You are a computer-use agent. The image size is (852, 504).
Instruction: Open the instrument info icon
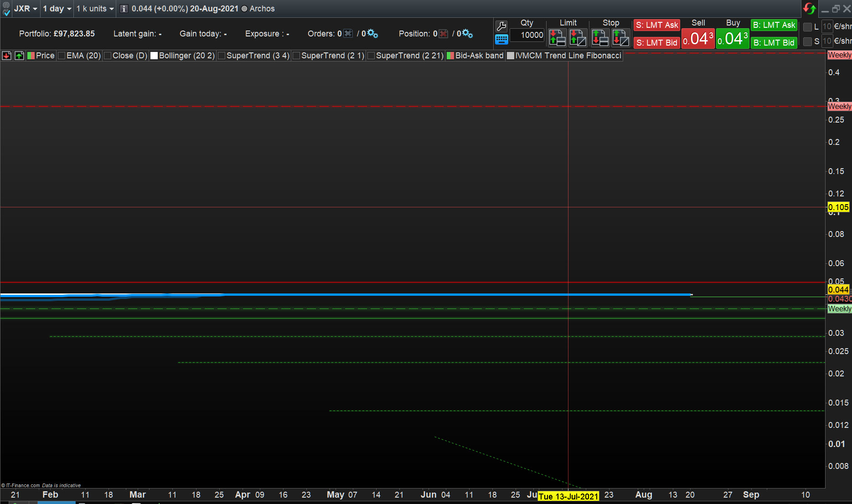[124, 9]
